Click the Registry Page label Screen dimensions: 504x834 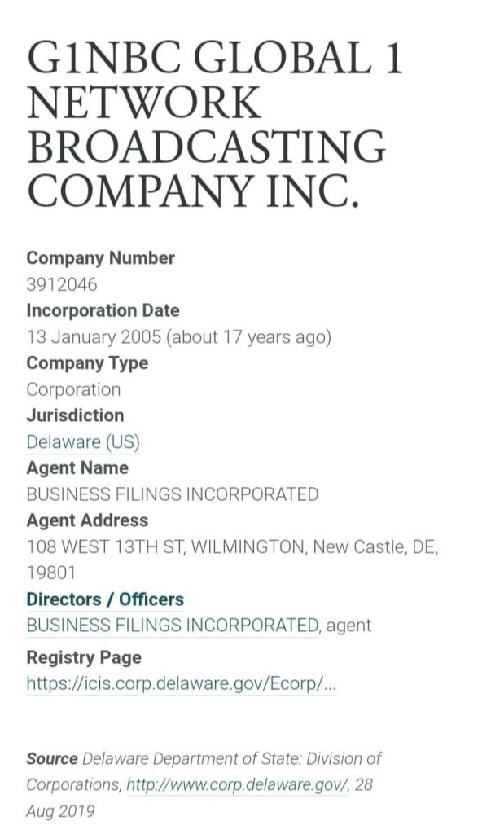(84, 657)
